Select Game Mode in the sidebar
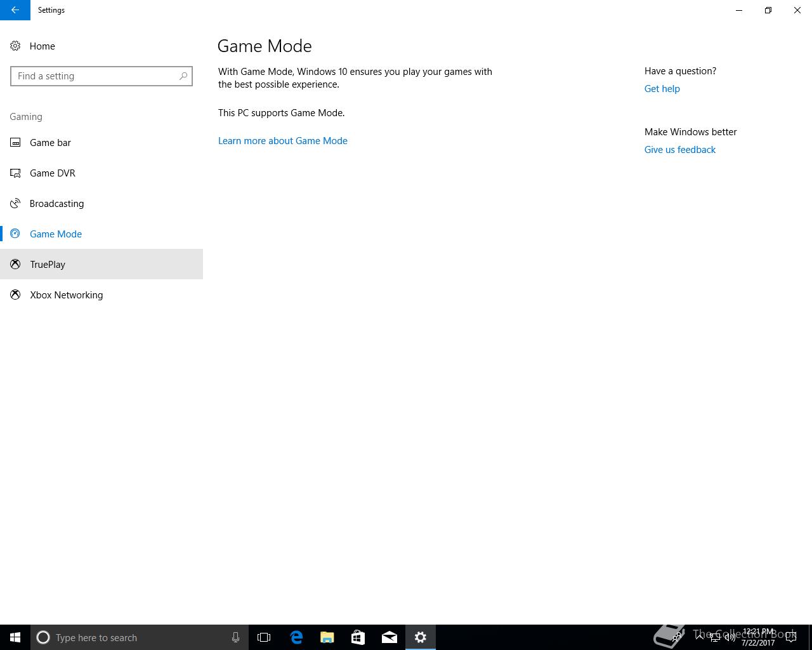The image size is (812, 650). tap(101, 234)
